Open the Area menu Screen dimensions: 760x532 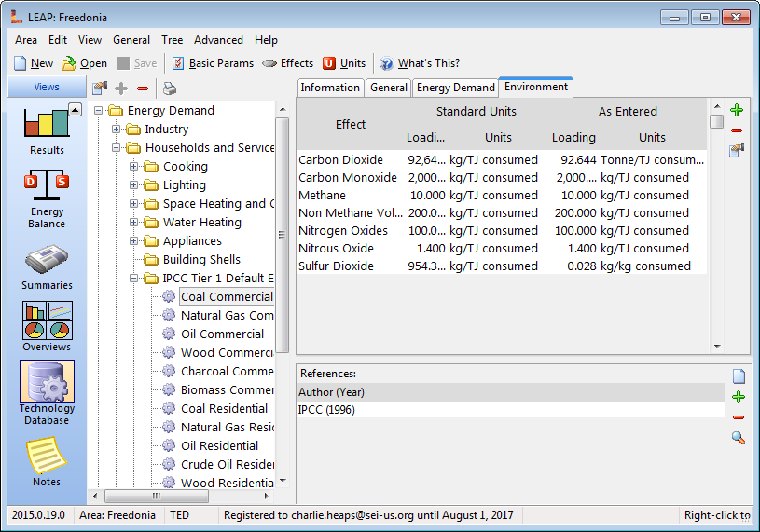(x=26, y=40)
